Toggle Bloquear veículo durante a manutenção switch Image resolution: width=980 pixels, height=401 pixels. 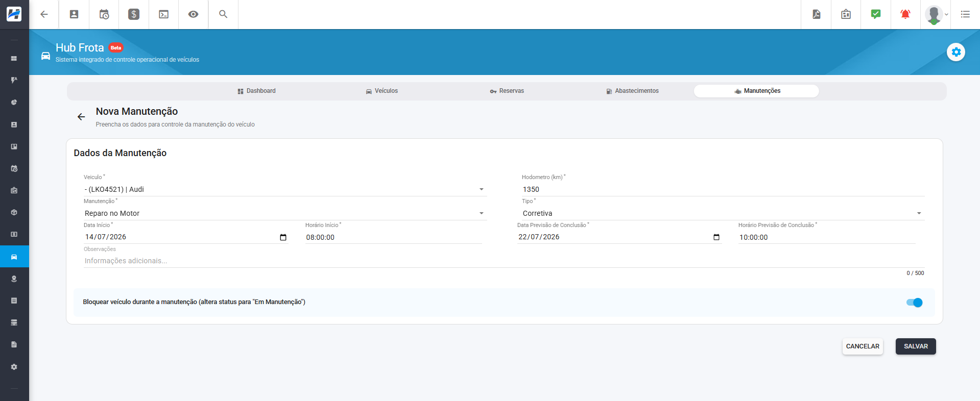914,303
